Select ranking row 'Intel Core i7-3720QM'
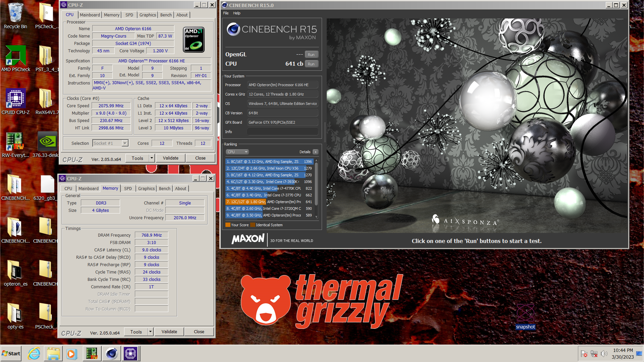This screenshot has height=362, width=644. (x=269, y=208)
